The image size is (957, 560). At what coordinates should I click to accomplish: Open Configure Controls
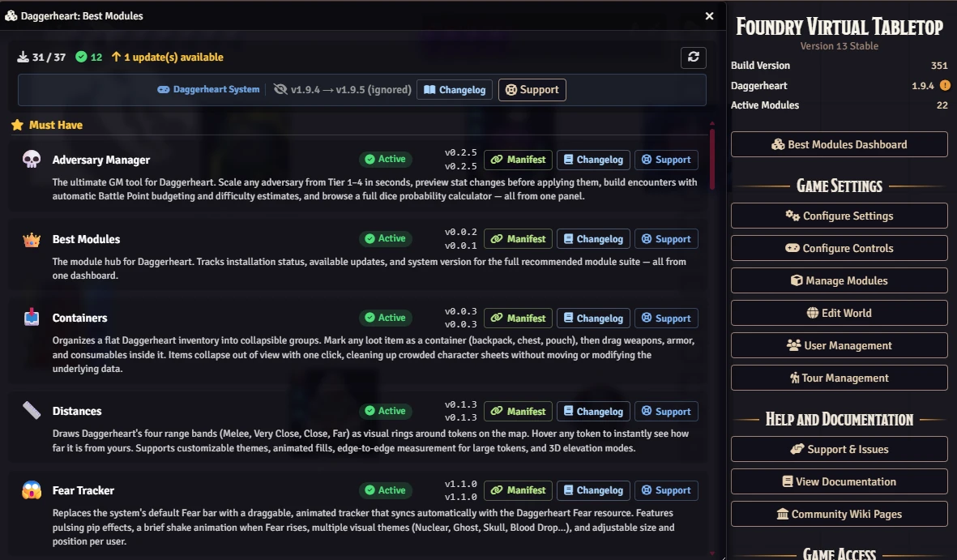(x=840, y=248)
